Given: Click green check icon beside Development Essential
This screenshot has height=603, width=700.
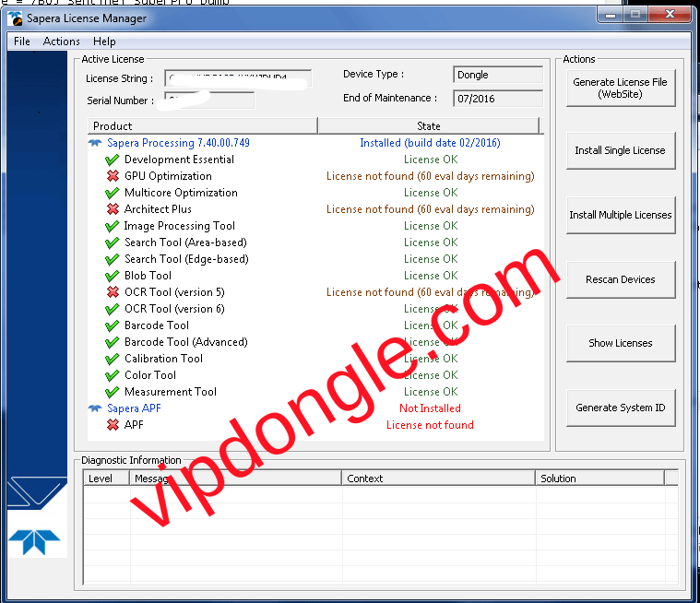Looking at the screenshot, I should click(x=112, y=160).
